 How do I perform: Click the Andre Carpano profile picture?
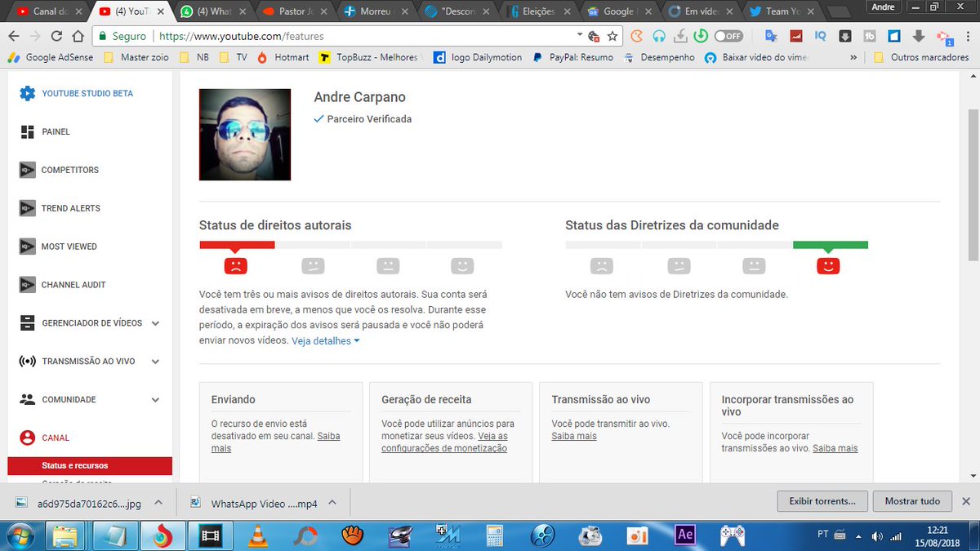[x=245, y=135]
